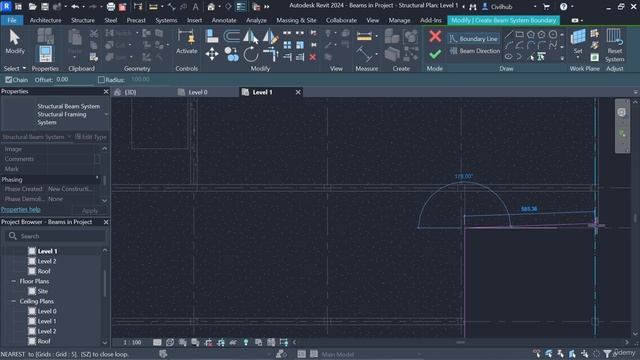The height and width of the screenshot is (360, 640).
Task: Collapse the Ceiling Plans tree node
Action: [13, 301]
